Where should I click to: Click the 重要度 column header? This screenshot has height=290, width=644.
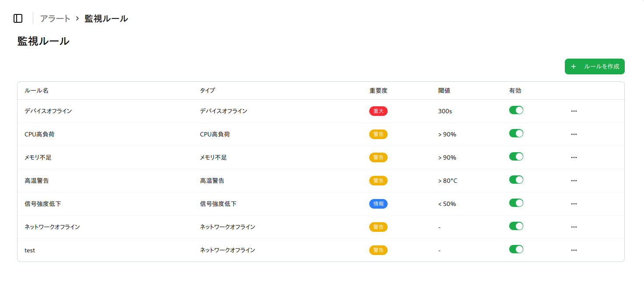tap(378, 91)
